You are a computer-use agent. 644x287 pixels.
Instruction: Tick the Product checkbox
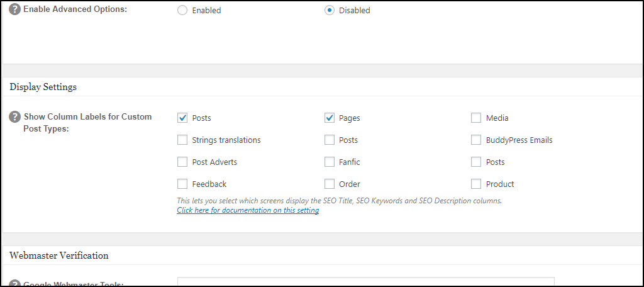tap(476, 184)
